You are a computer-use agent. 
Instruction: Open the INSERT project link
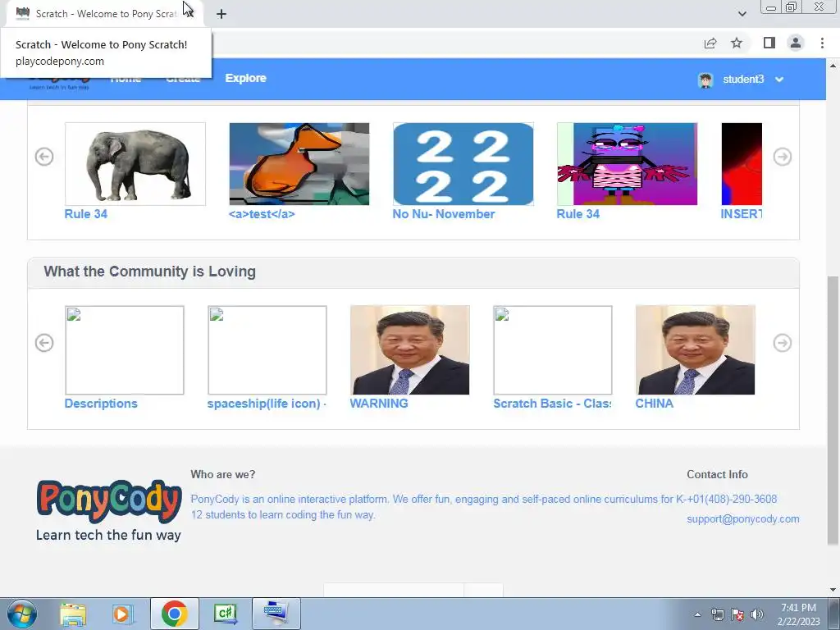click(x=742, y=214)
